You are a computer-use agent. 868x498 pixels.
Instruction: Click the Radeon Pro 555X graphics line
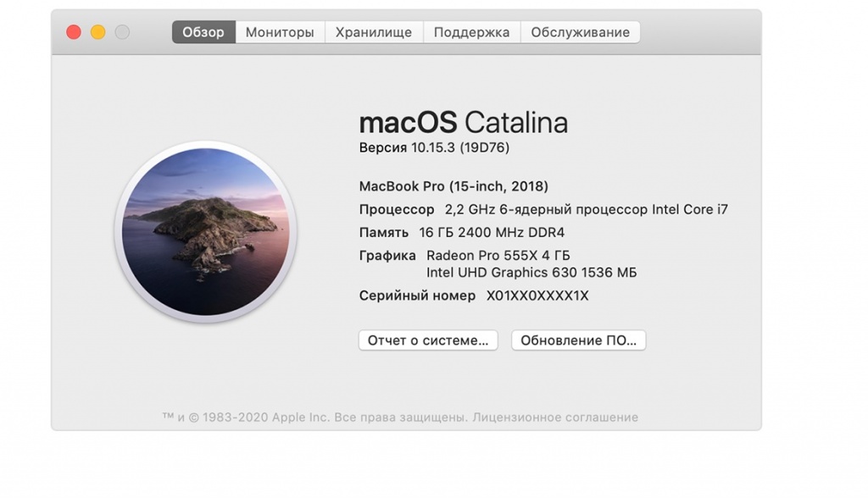(x=498, y=256)
